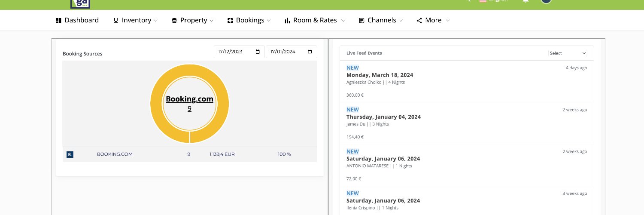Click the Property database icon
This screenshot has width=644, height=215.
[x=174, y=20]
